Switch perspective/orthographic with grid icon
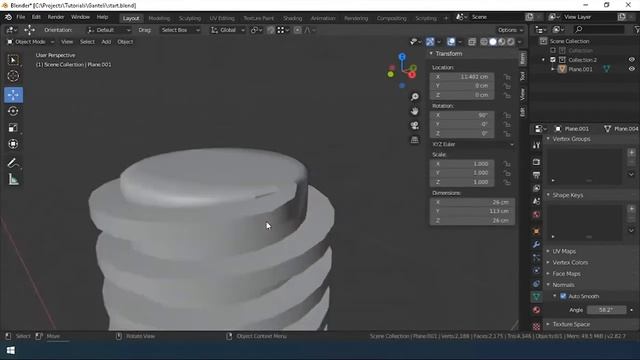This screenshot has width=640, height=360. click(x=414, y=140)
